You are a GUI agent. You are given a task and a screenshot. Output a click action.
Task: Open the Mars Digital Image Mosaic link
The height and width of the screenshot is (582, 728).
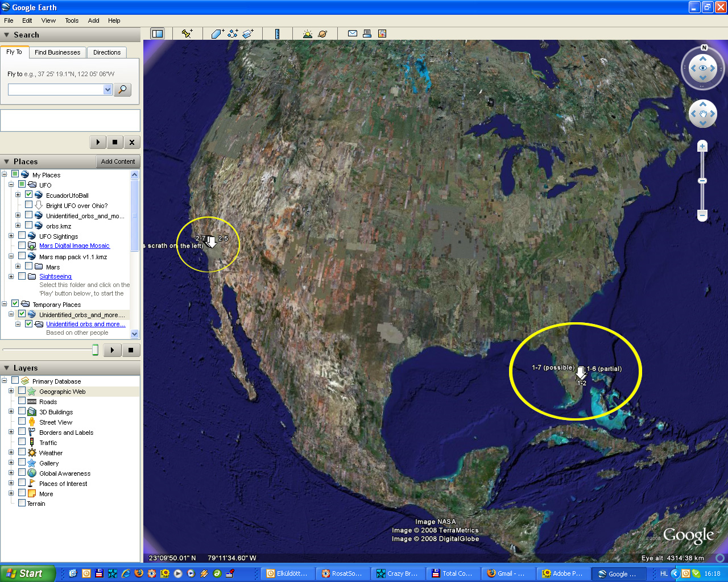(x=74, y=246)
